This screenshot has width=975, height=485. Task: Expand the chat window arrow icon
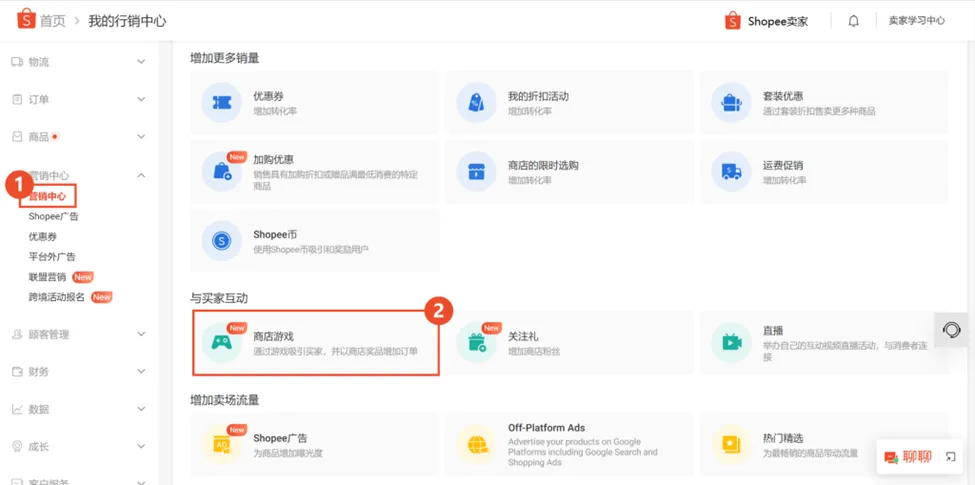[950, 457]
